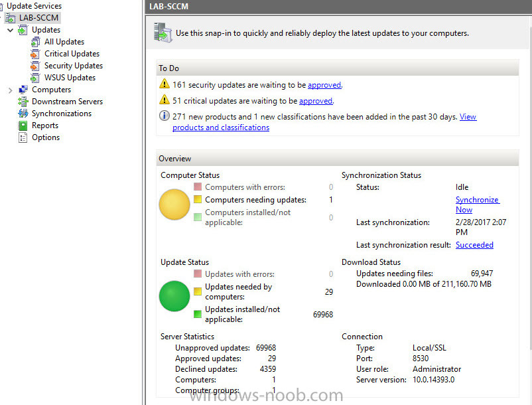Click yellow Computers needing updates swatch
The width and height of the screenshot is (532, 405).
198,199
